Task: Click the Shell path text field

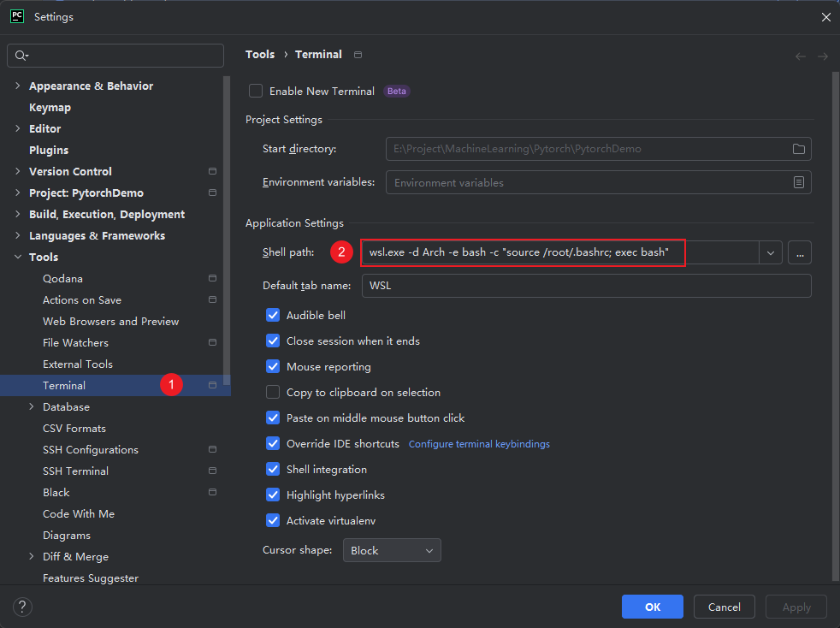Action: 560,253
